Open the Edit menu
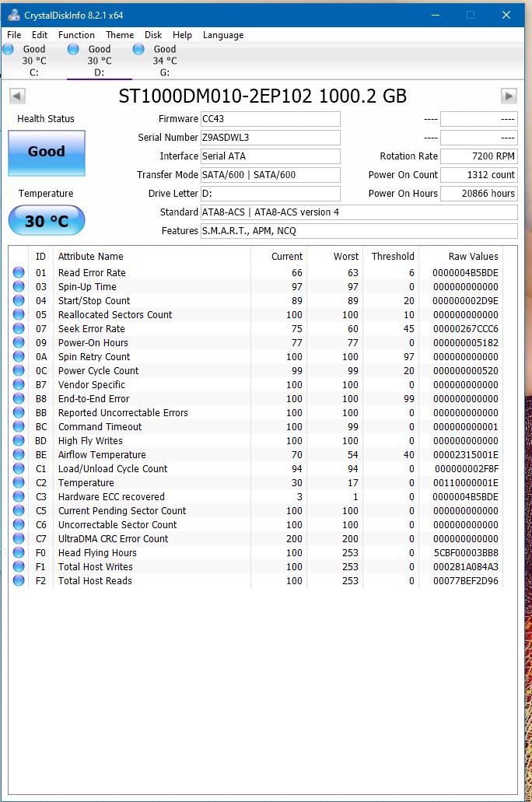 [x=40, y=35]
